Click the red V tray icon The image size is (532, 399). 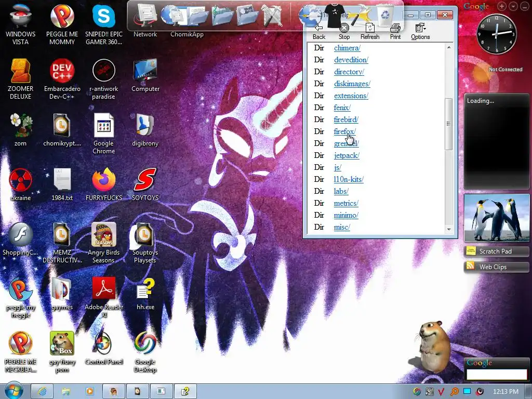442,392
